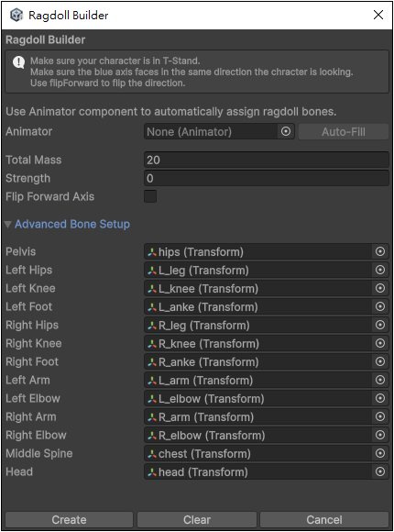Enable the Flip Forward Axis checkbox

pos(150,196)
